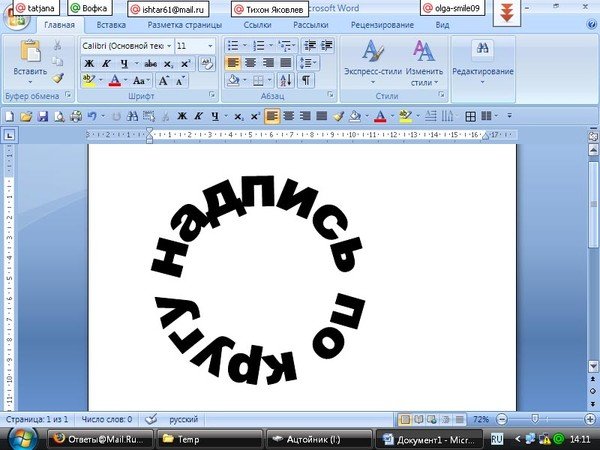The image size is (600, 450).
Task: Open the font size 11 dropdown
Action: click(194, 46)
